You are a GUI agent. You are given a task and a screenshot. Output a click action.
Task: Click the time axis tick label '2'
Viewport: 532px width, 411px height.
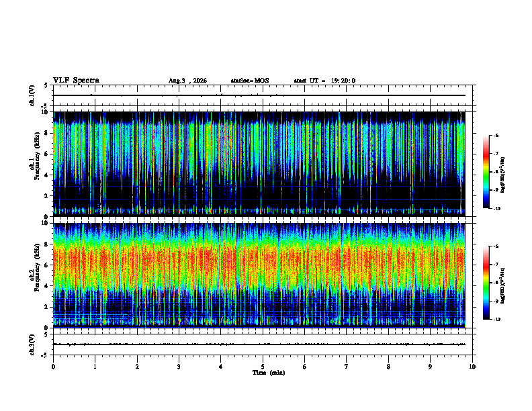coord(137,367)
